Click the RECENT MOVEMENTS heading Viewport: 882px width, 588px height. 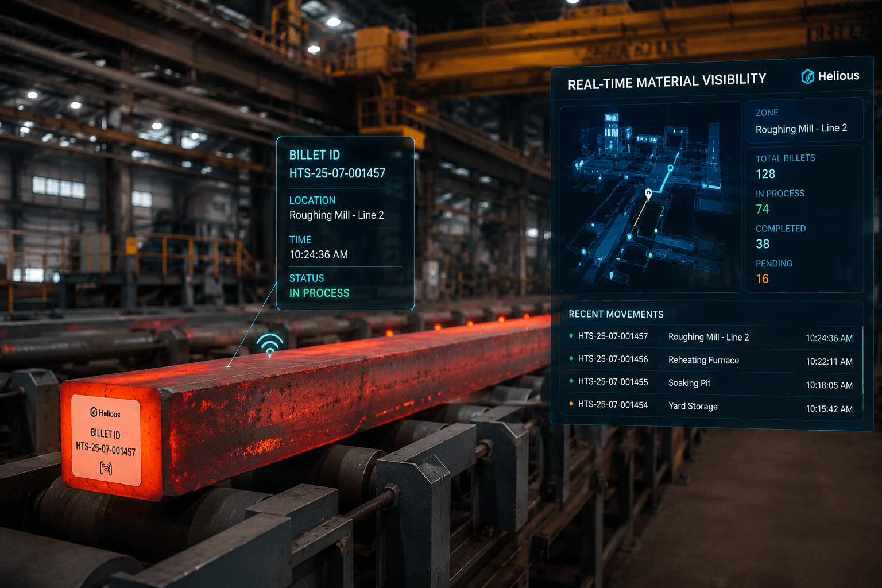pos(616,314)
